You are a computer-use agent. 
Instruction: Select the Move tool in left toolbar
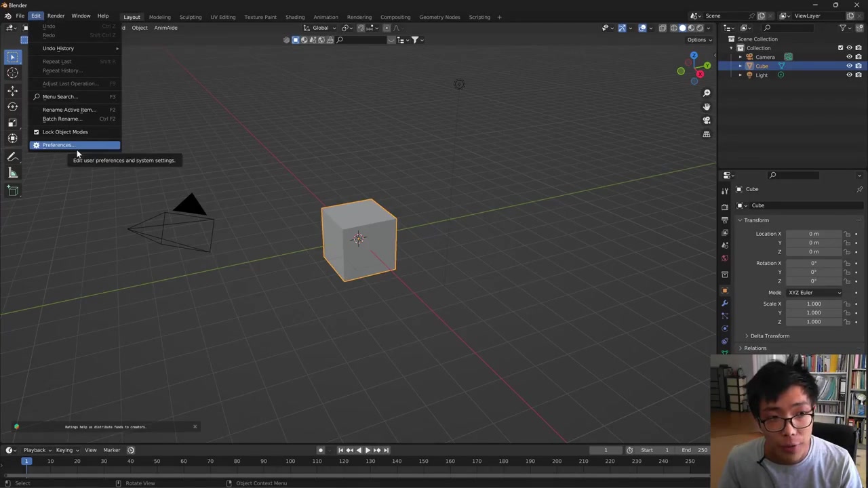pos(12,90)
